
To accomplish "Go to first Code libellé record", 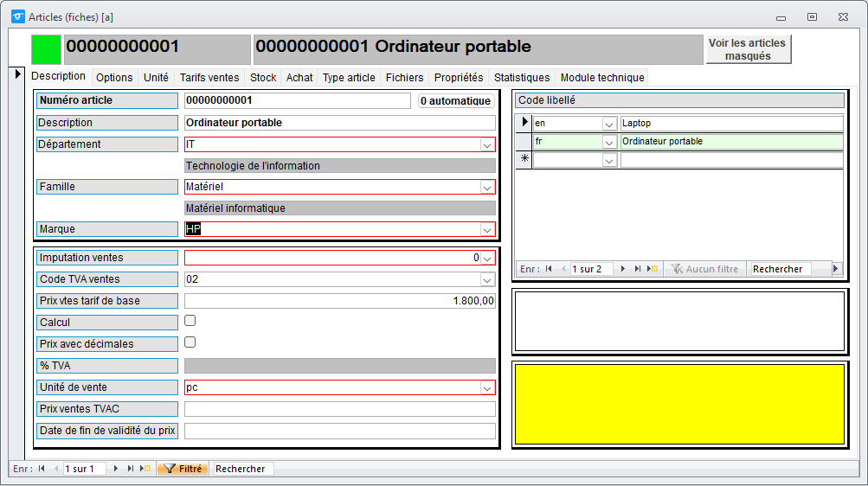I will pyautogui.click(x=549, y=269).
